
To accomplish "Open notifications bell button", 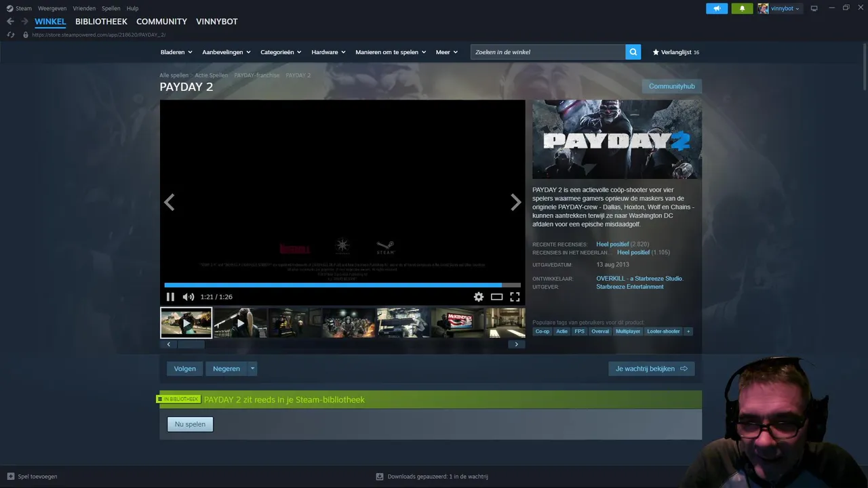I will 742,8.
